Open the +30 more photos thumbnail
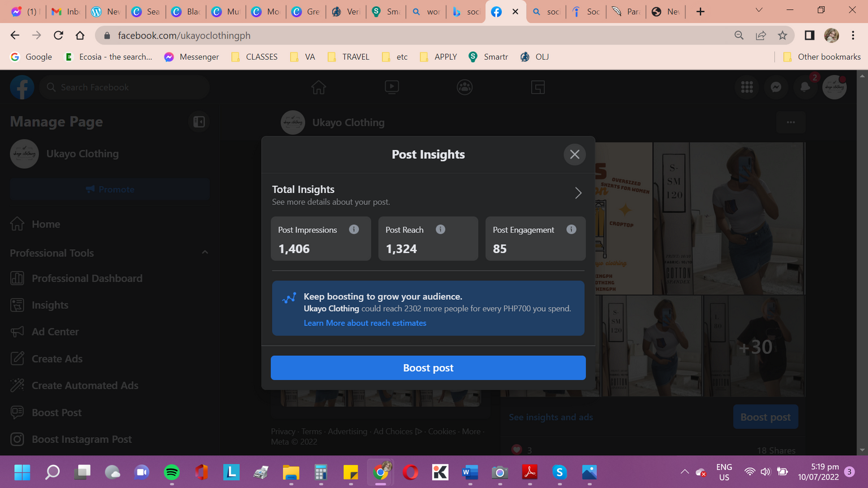This screenshot has height=488, width=868. click(755, 346)
